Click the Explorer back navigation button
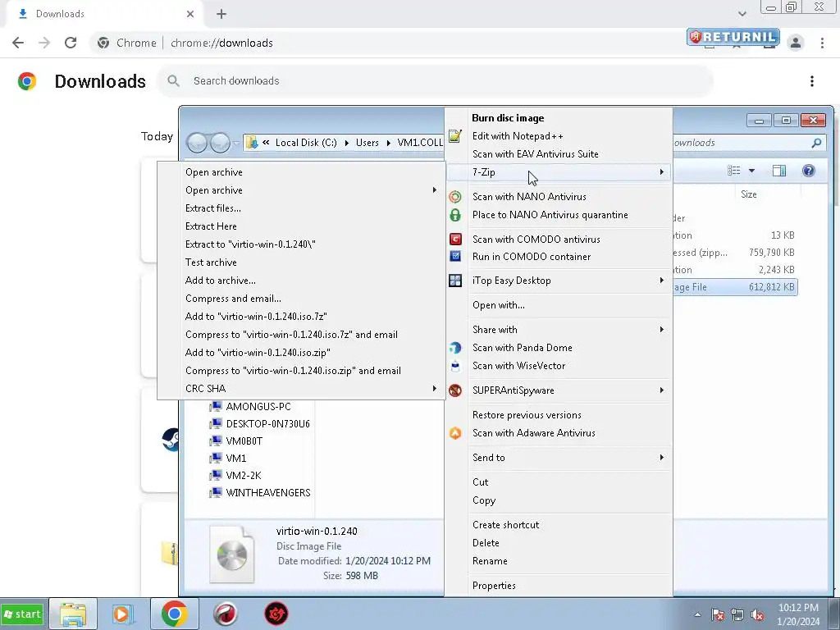This screenshot has width=840, height=630. [x=197, y=143]
